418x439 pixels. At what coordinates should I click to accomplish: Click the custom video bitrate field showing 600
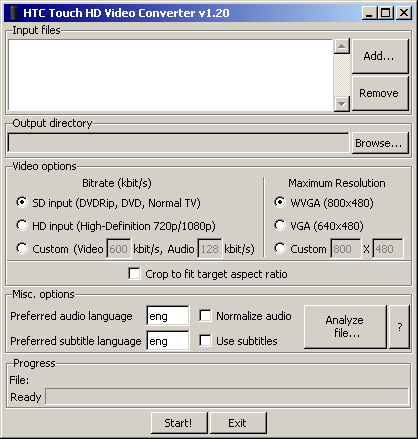point(119,249)
